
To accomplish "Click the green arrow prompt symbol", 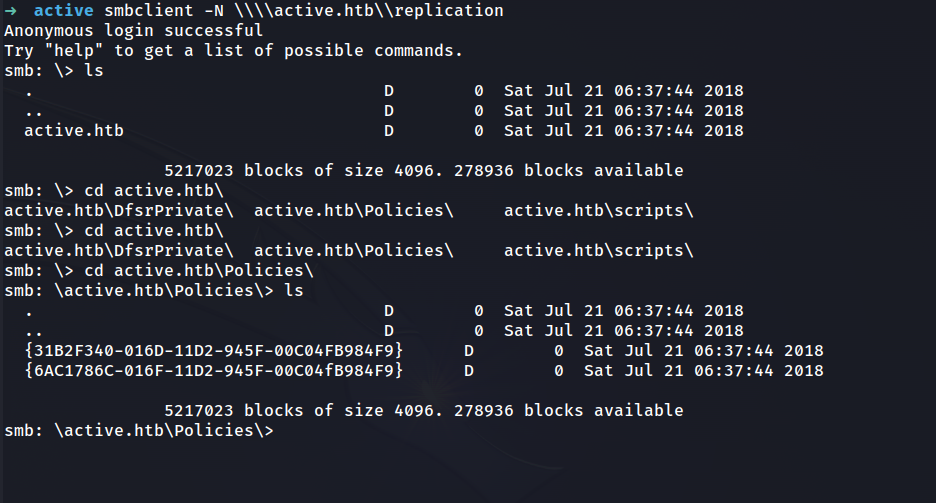I will [x=10, y=11].
